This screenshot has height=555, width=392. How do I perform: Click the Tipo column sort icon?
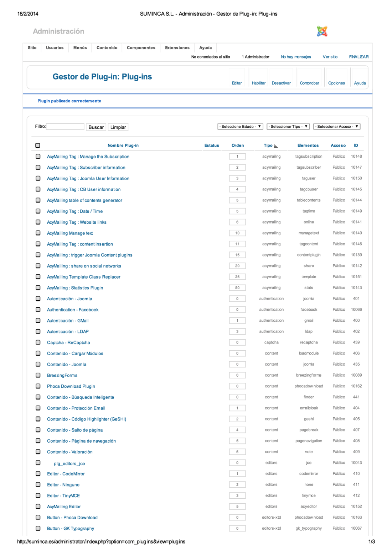pyautogui.click(x=276, y=146)
